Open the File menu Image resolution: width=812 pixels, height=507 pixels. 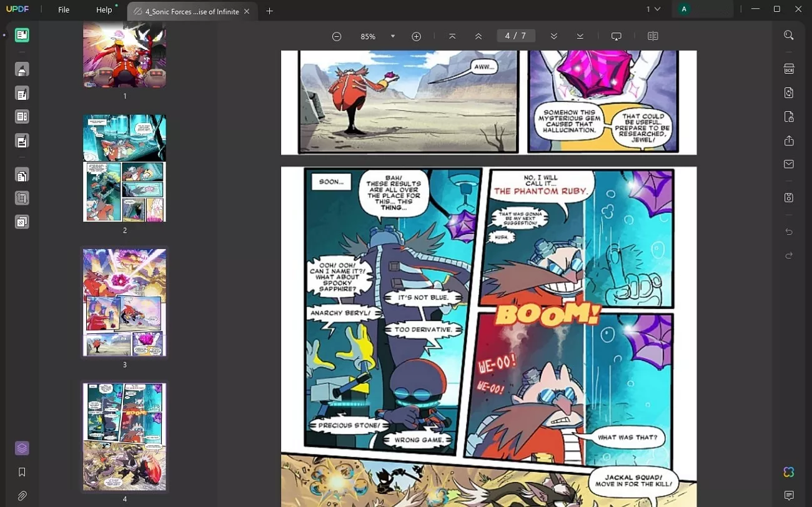coord(63,9)
